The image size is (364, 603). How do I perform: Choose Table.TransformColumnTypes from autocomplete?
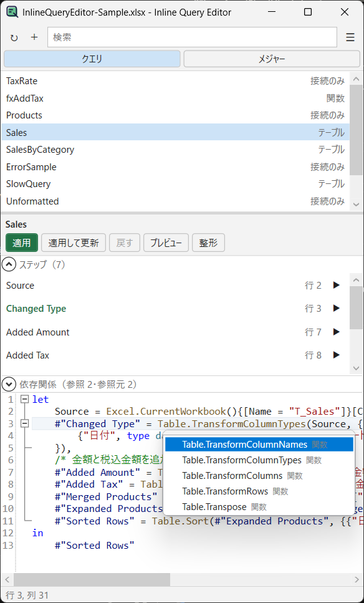pyautogui.click(x=259, y=460)
